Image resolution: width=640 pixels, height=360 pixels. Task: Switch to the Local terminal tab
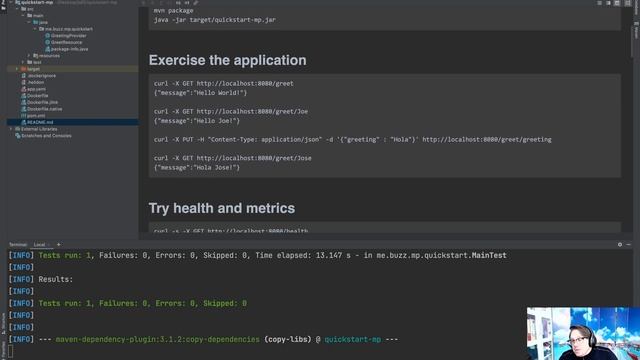coord(40,244)
